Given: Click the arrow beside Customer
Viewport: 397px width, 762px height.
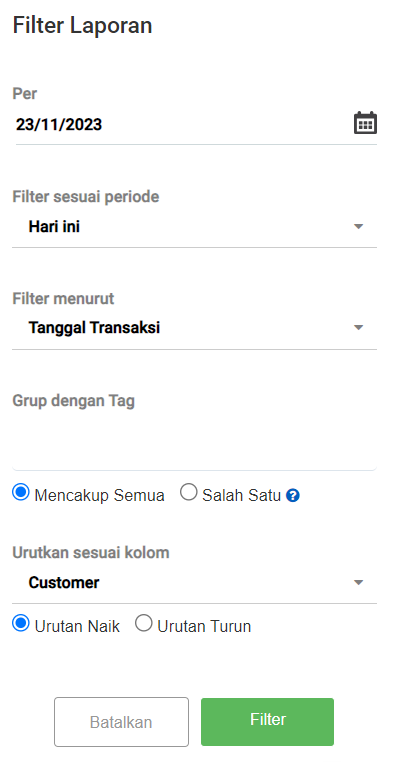Looking at the screenshot, I should click(x=359, y=582).
